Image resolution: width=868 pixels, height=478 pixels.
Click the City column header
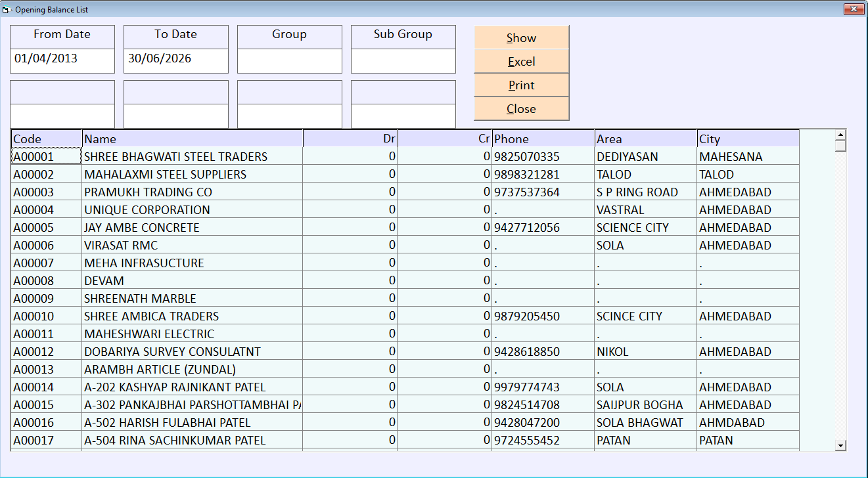pos(748,139)
